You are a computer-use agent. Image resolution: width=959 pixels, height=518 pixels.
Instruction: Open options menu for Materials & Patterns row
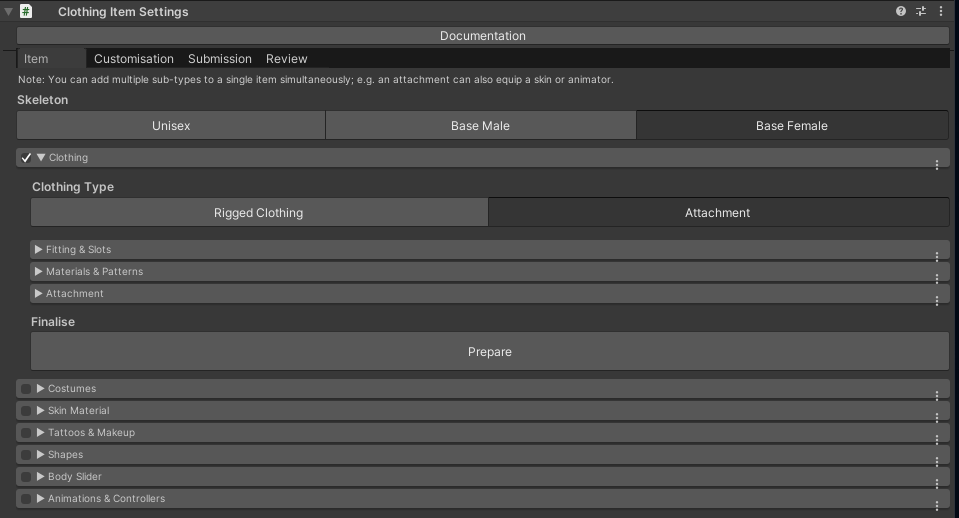click(x=936, y=278)
